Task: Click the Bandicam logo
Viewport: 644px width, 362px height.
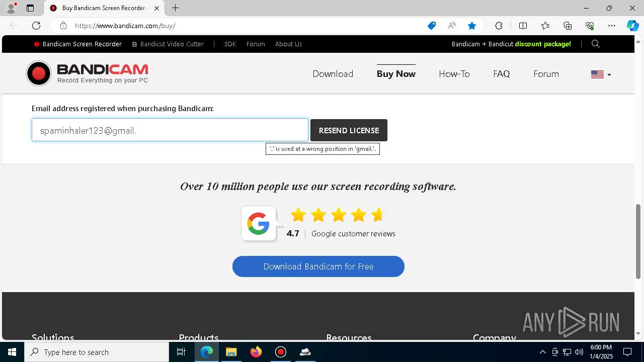Action: point(87,73)
